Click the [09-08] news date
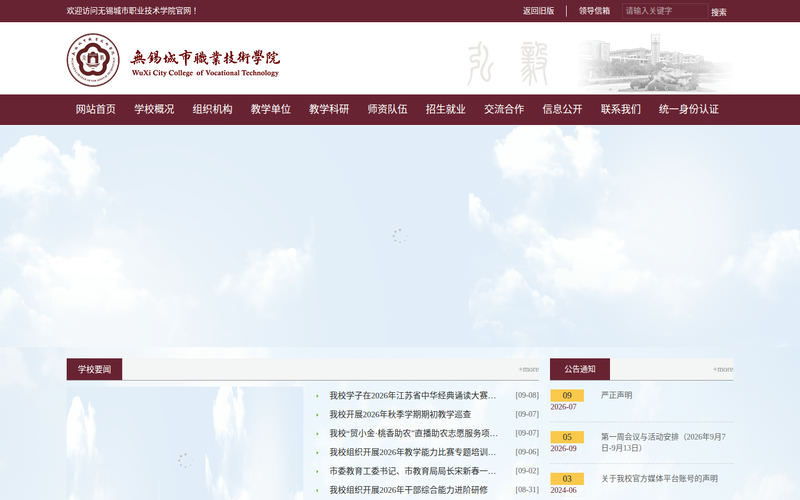800x500 pixels. point(527,395)
